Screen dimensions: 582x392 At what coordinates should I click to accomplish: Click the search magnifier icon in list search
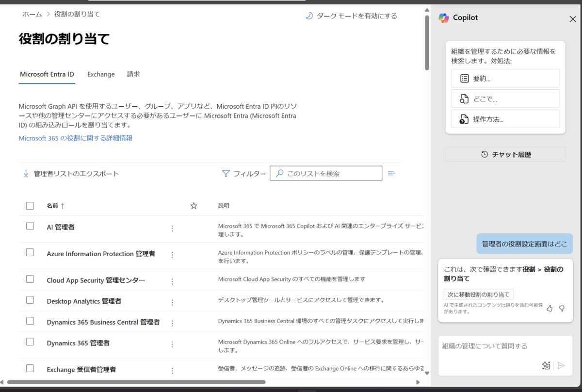click(x=279, y=173)
